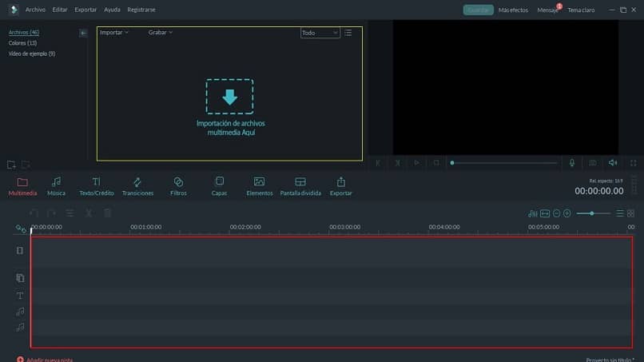Record voiceover with microphone icon
The height and width of the screenshot is (362, 644).
572,163
